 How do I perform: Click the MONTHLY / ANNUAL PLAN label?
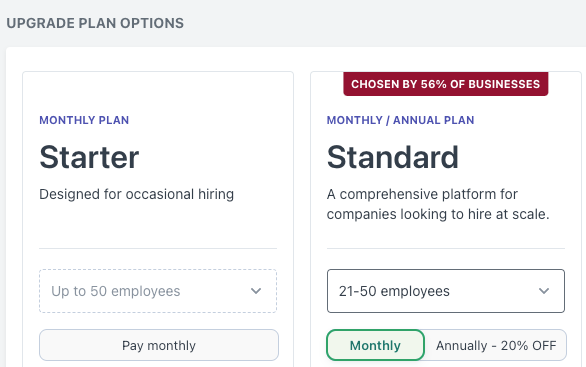401,120
